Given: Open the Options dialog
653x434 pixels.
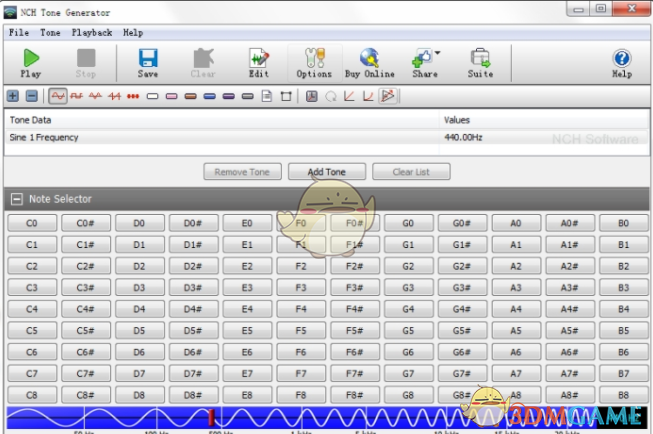Looking at the screenshot, I should pyautogui.click(x=314, y=63).
